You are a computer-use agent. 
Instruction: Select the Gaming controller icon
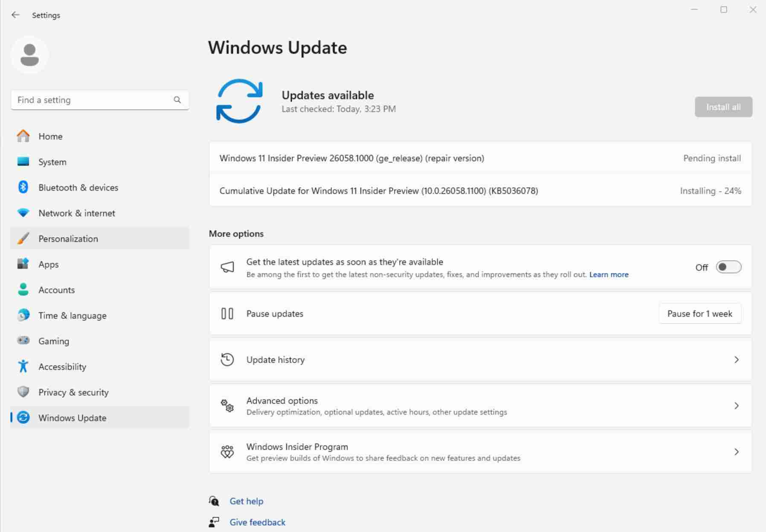(23, 341)
